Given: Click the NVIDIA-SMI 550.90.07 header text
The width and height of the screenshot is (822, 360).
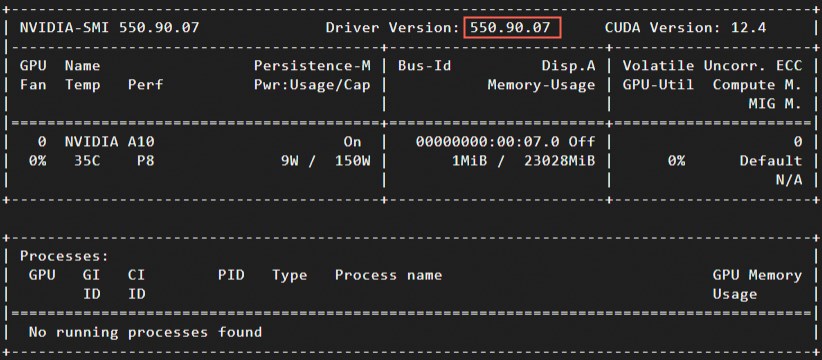Looking at the screenshot, I should point(110,27).
